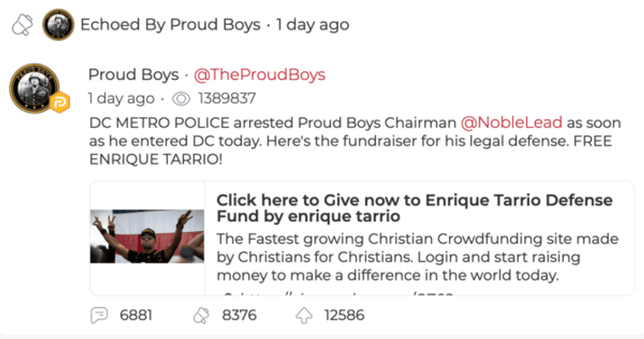Open the Enrique Tarrio Defense Fund link title

click(414, 208)
